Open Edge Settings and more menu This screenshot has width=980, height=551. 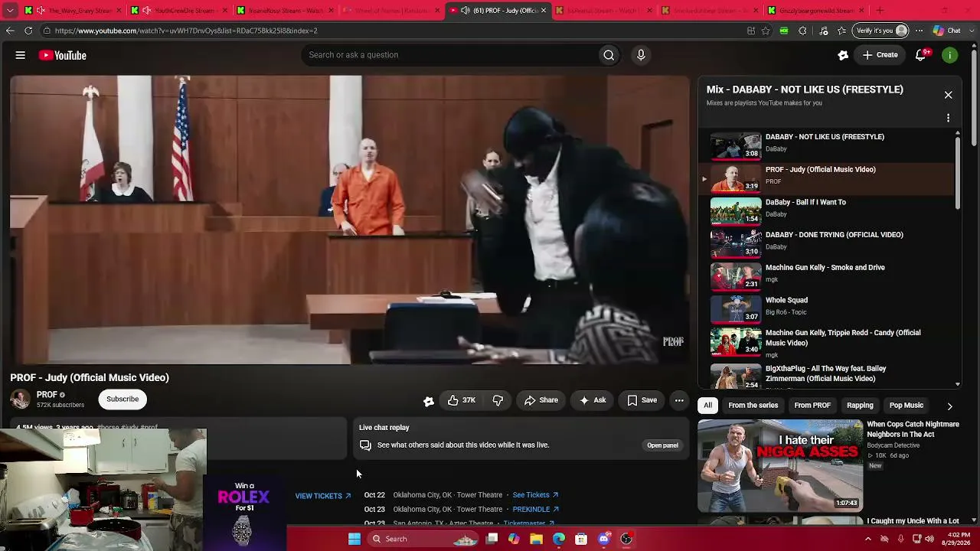(x=920, y=31)
